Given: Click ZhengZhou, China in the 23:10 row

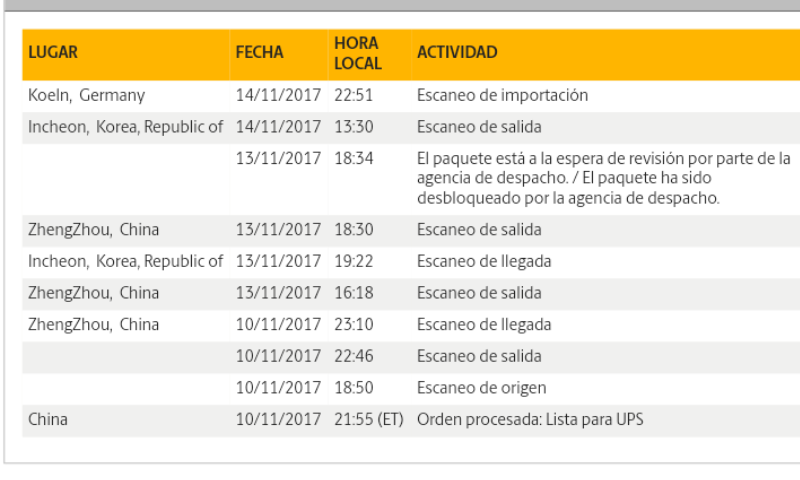Looking at the screenshot, I should [93, 325].
